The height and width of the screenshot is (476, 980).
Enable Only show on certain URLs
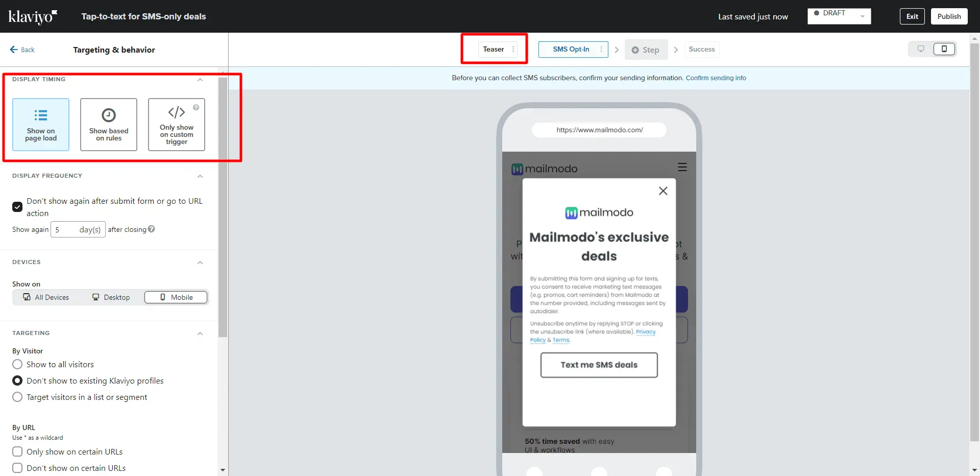pos(17,451)
